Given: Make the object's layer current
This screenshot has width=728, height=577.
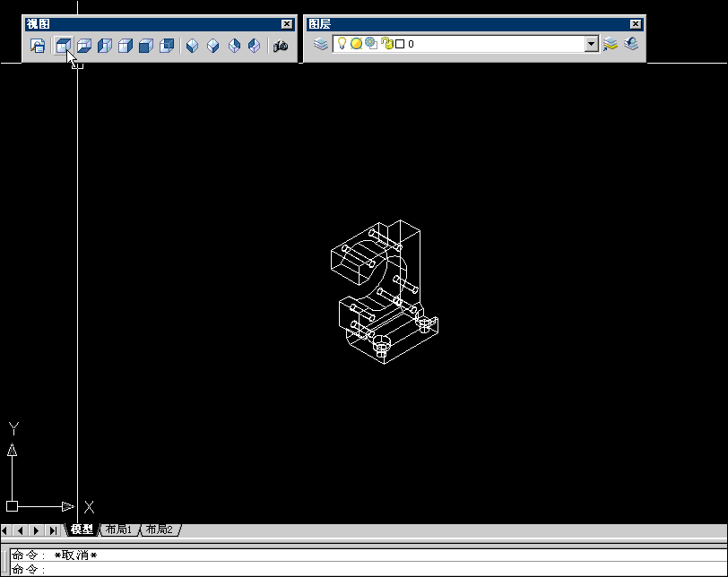Looking at the screenshot, I should (611, 44).
